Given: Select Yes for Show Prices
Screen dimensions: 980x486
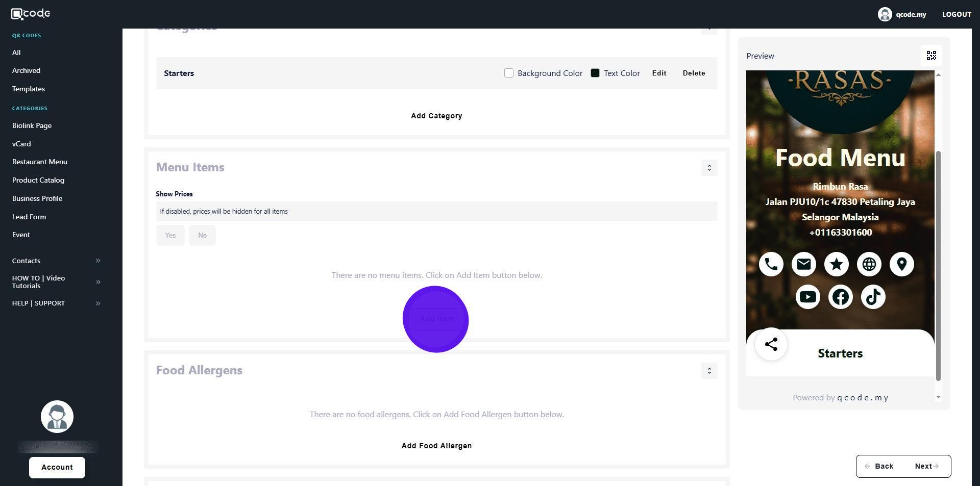Looking at the screenshot, I should point(170,235).
